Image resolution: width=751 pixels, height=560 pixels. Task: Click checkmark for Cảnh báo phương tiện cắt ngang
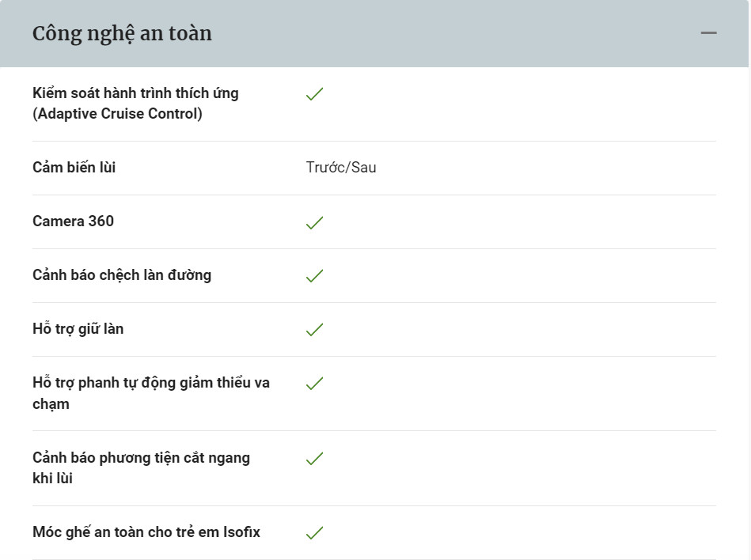315,459
